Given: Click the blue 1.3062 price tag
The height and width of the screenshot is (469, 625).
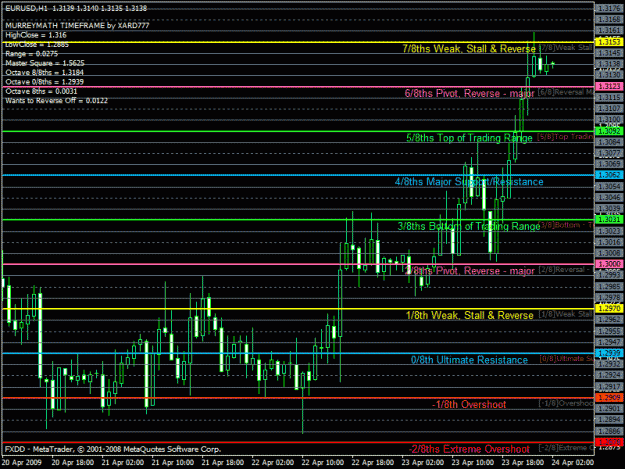Looking at the screenshot, I should (609, 175).
